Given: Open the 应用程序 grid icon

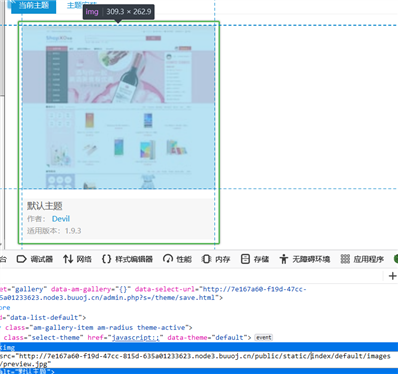Looking at the screenshot, I should (x=345, y=259).
